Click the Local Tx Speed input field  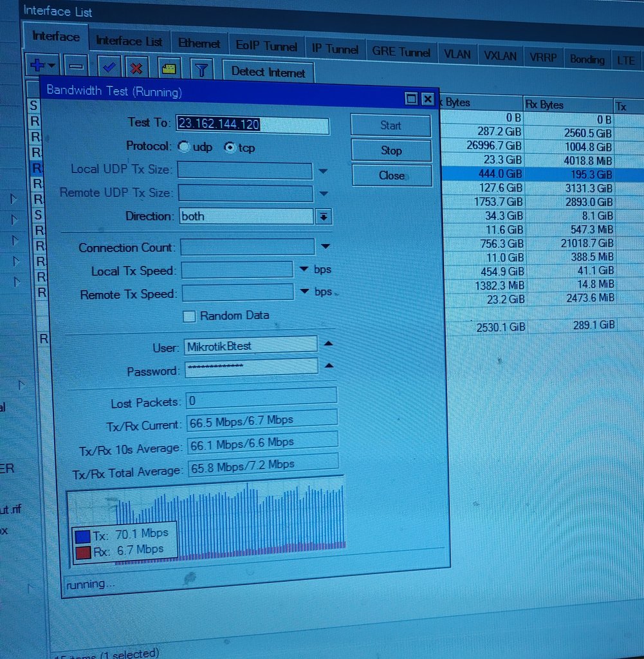pyautogui.click(x=237, y=270)
